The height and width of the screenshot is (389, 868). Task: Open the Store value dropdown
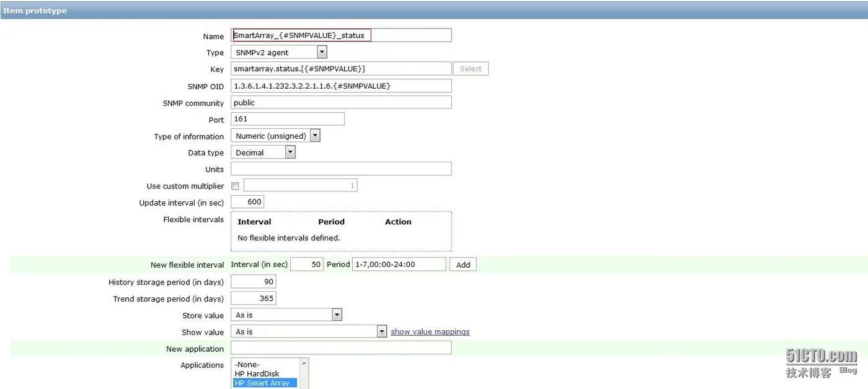pyautogui.click(x=286, y=315)
